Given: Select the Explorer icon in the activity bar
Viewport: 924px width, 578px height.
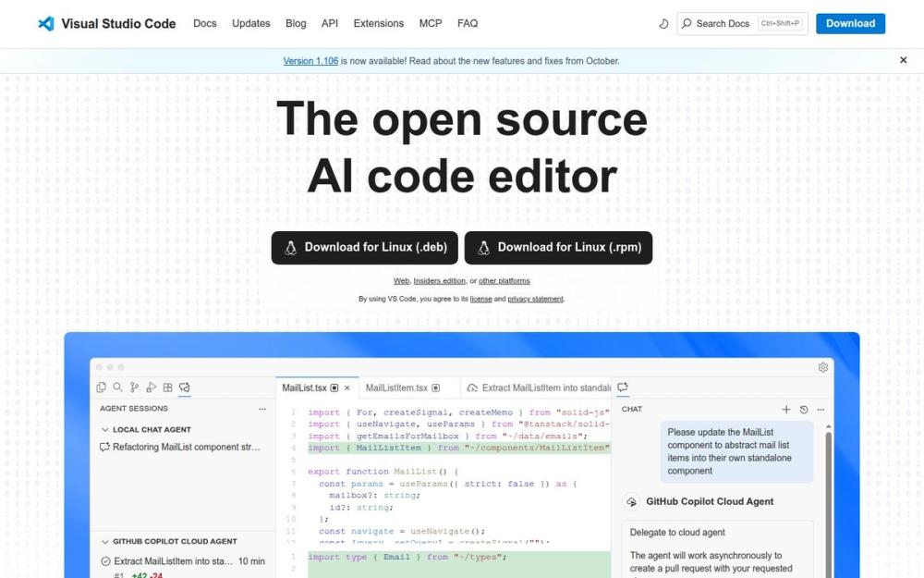Looking at the screenshot, I should click(x=102, y=387).
